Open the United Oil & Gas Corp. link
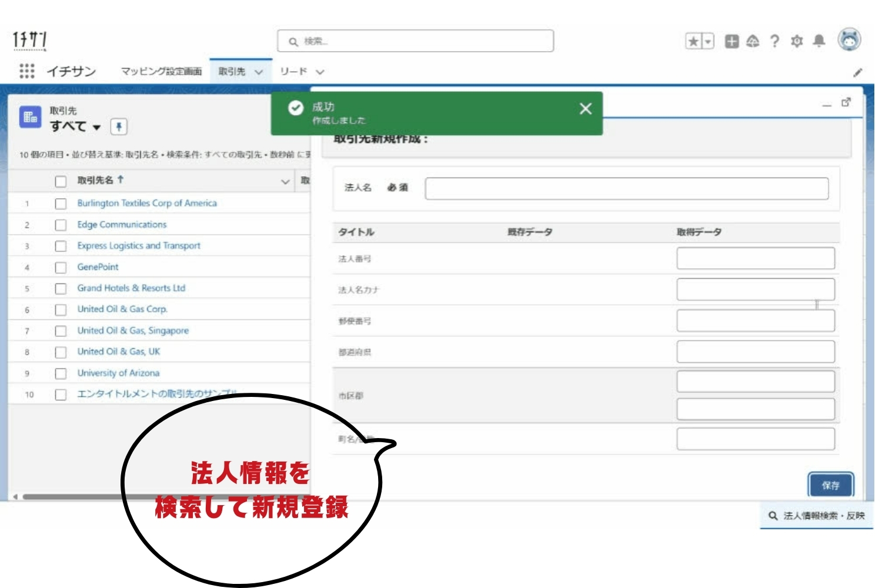The height and width of the screenshot is (588, 882). point(122,309)
